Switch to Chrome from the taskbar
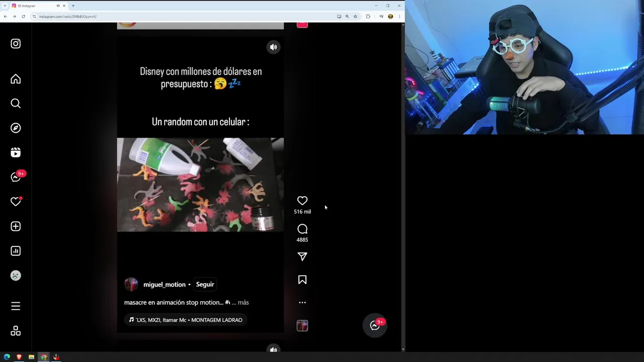The height and width of the screenshot is (362, 644). click(x=44, y=357)
